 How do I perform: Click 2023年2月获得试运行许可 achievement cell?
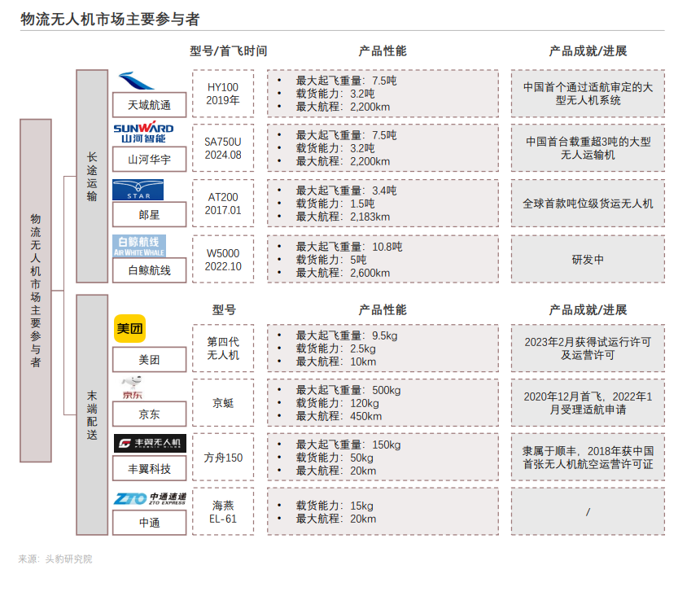[588, 348]
